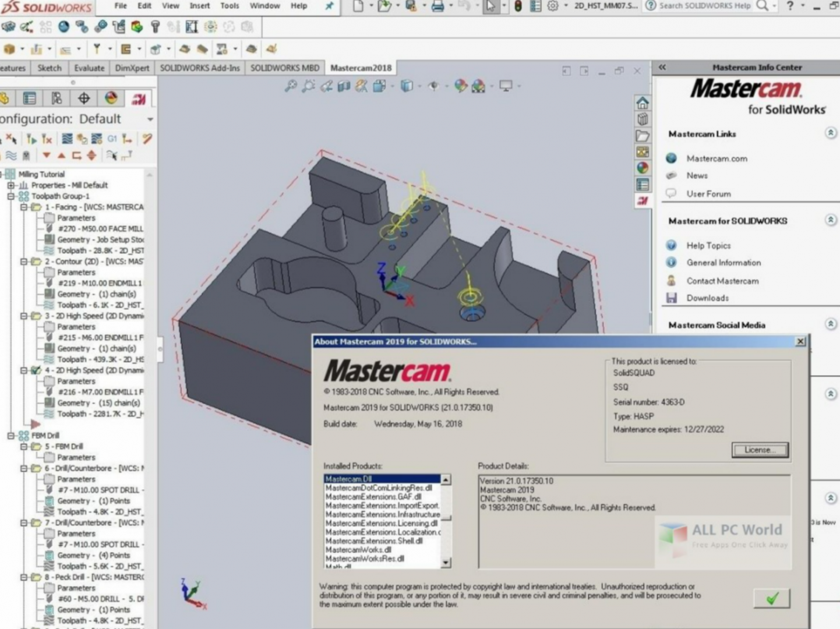The image size is (840, 629).
Task: Open the Downloads link
Action: [x=707, y=298]
